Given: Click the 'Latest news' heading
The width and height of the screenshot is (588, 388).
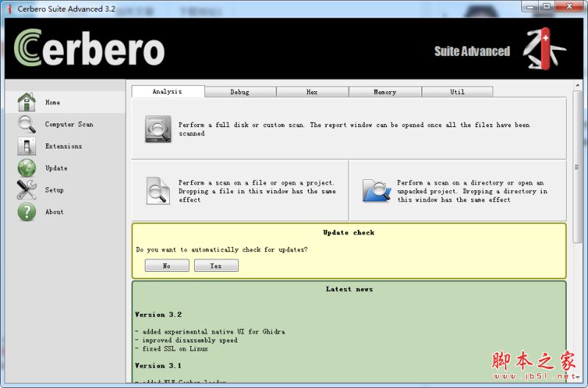Looking at the screenshot, I should pos(349,289).
